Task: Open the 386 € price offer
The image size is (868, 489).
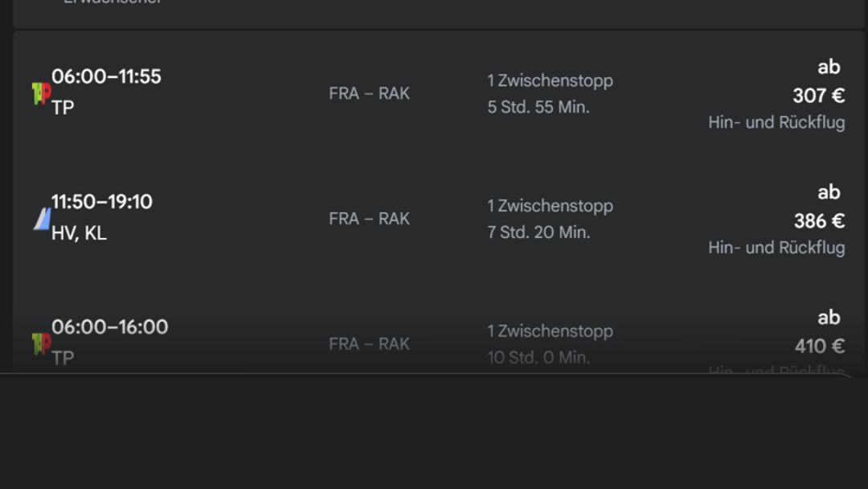Action: pyautogui.click(x=819, y=221)
